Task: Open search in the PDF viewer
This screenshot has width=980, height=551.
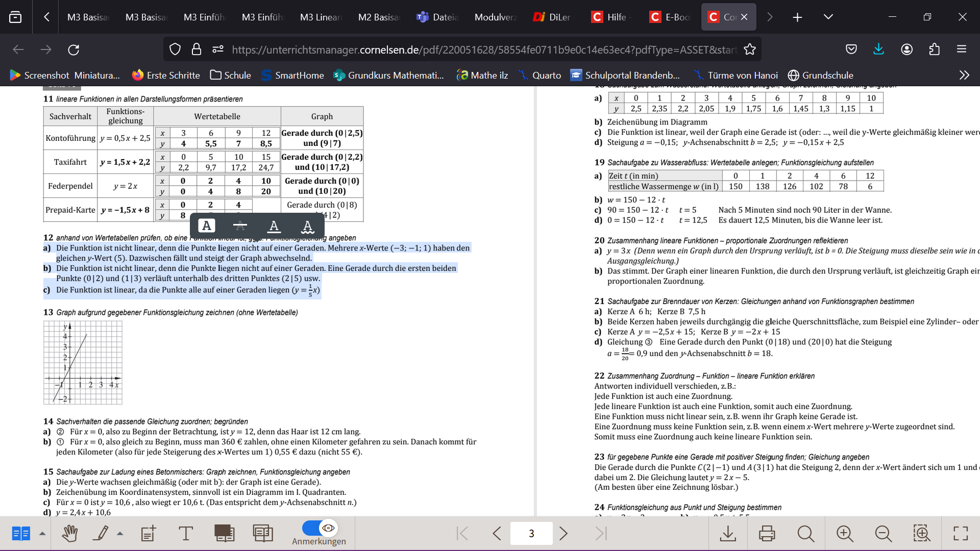Action: pos(805,534)
